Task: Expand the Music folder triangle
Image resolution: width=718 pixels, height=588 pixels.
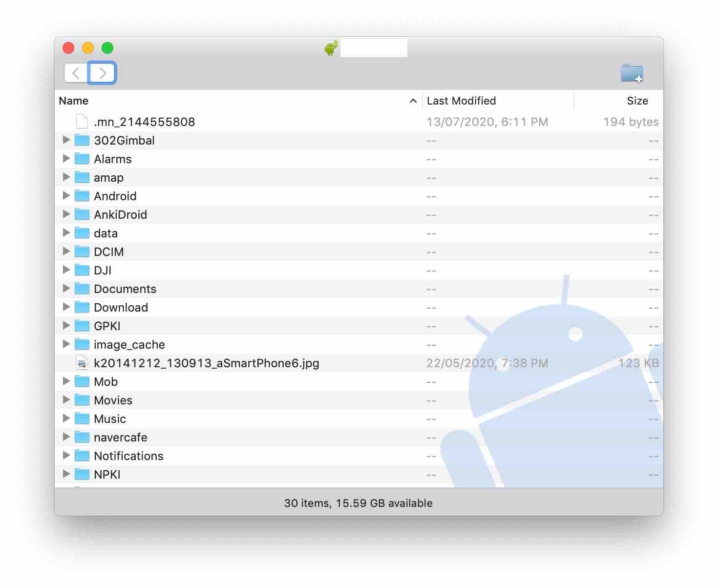Action: pos(66,419)
